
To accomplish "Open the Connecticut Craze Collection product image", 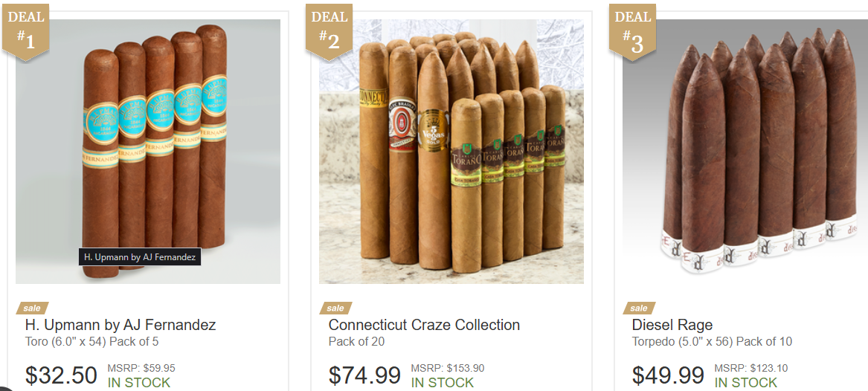I will [451, 152].
